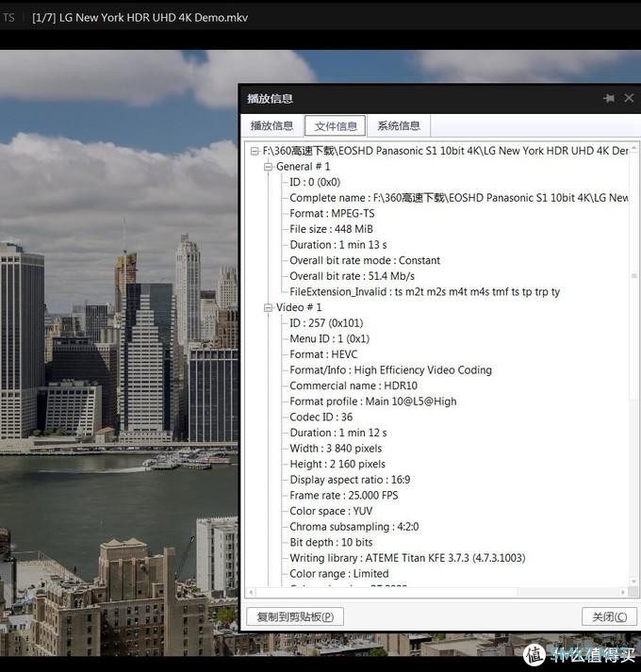Click the vertical scrollbar thumb
This screenshot has height=672, width=641.
pos(633,276)
